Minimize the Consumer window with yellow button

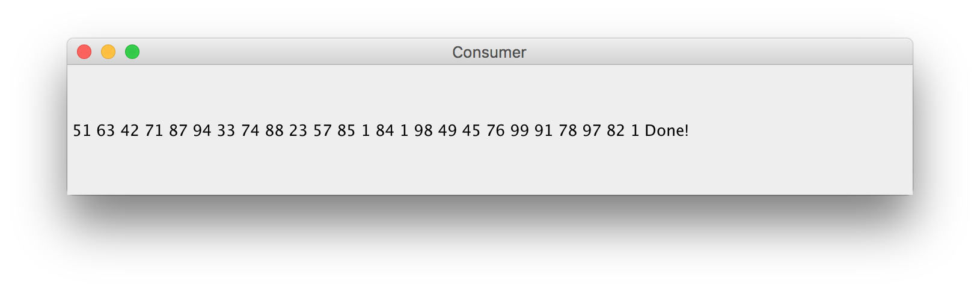pos(108,52)
